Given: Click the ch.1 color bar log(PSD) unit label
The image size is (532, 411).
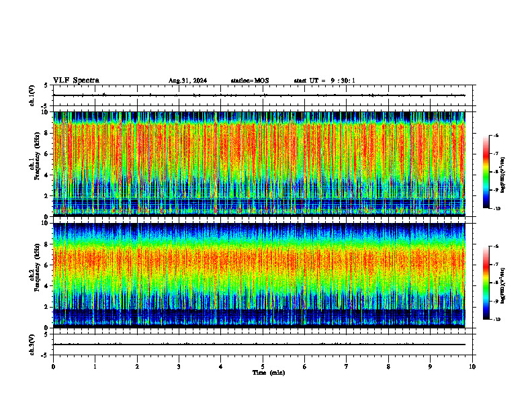Looking at the screenshot, I should pyautogui.click(x=503, y=175).
